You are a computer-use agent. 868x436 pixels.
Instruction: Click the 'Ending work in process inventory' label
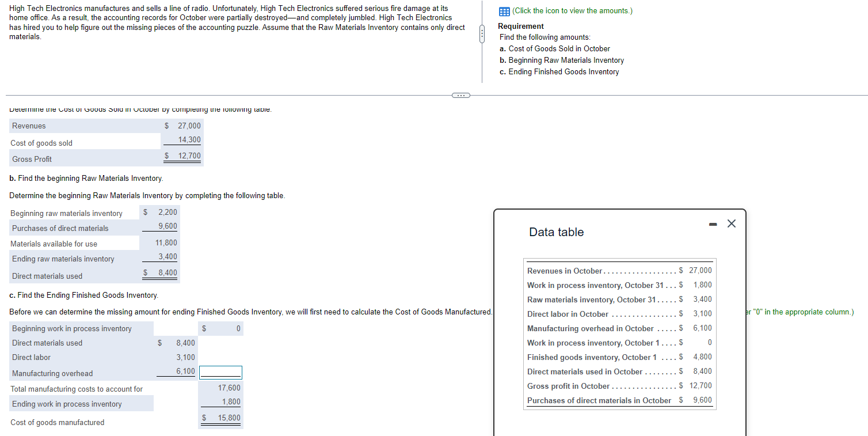[x=67, y=404]
